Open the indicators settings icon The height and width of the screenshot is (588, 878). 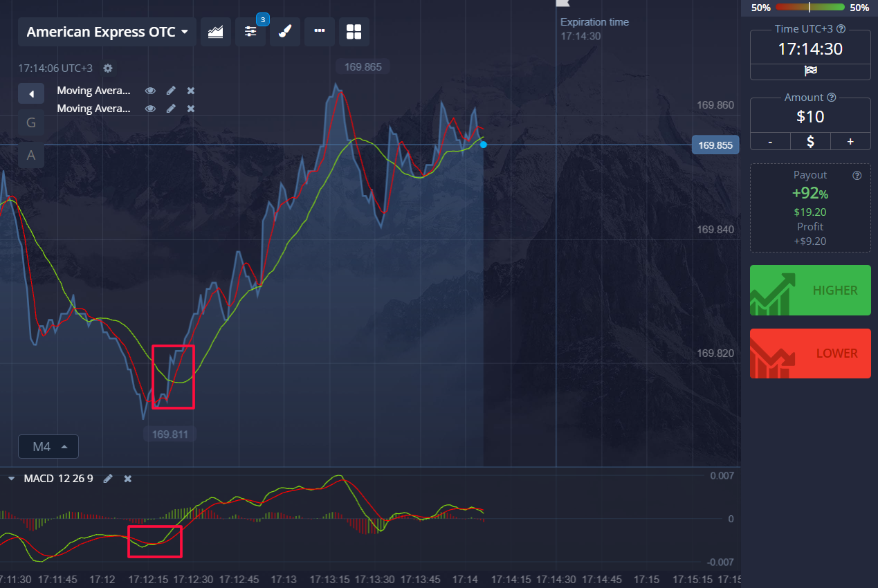pos(250,32)
